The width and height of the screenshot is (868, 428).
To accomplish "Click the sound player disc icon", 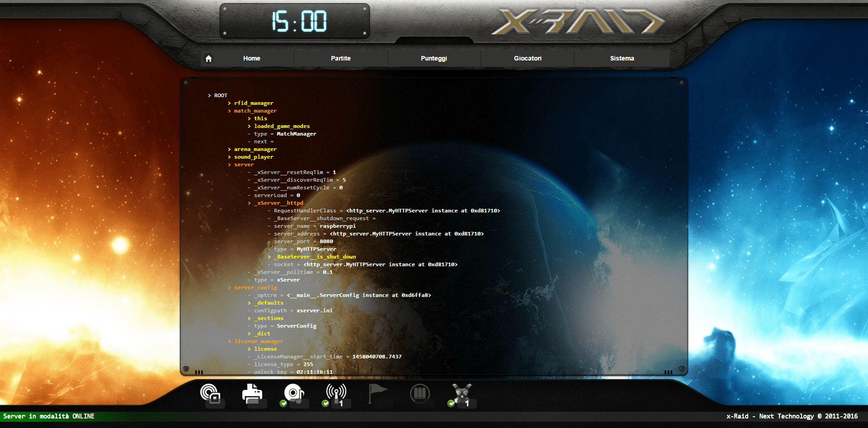I will (294, 392).
